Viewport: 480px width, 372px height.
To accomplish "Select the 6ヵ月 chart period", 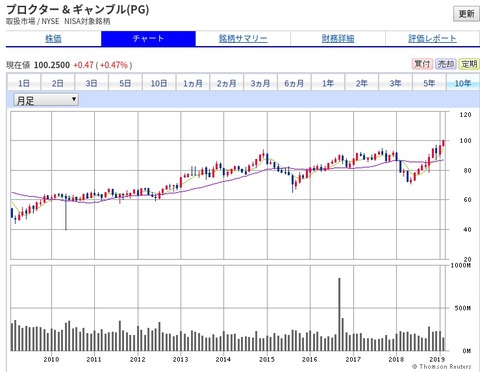I will pyautogui.click(x=294, y=83).
